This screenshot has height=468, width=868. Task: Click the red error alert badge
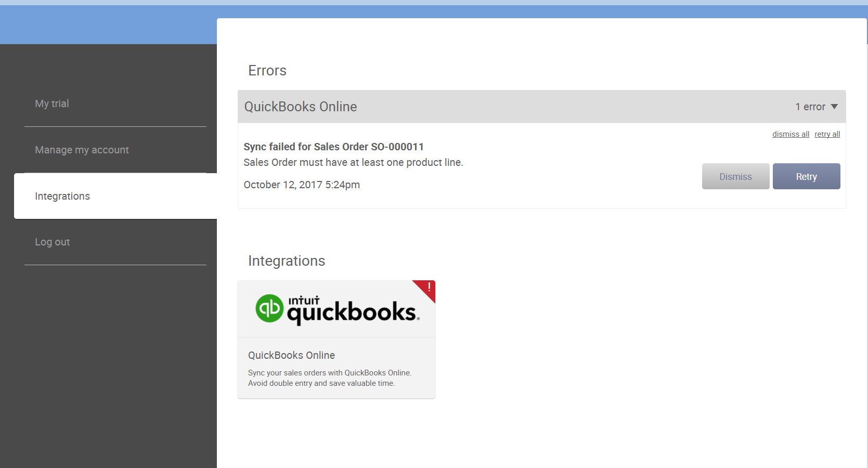coord(427,289)
